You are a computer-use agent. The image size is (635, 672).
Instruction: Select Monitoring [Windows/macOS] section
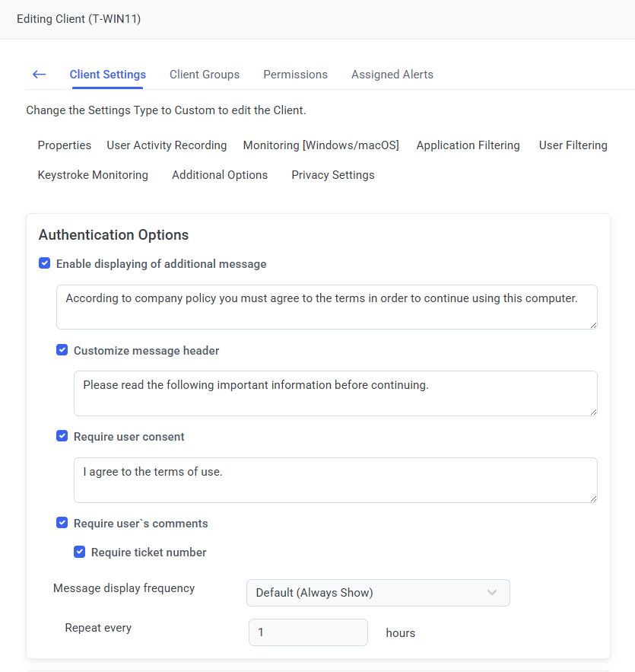[321, 145]
